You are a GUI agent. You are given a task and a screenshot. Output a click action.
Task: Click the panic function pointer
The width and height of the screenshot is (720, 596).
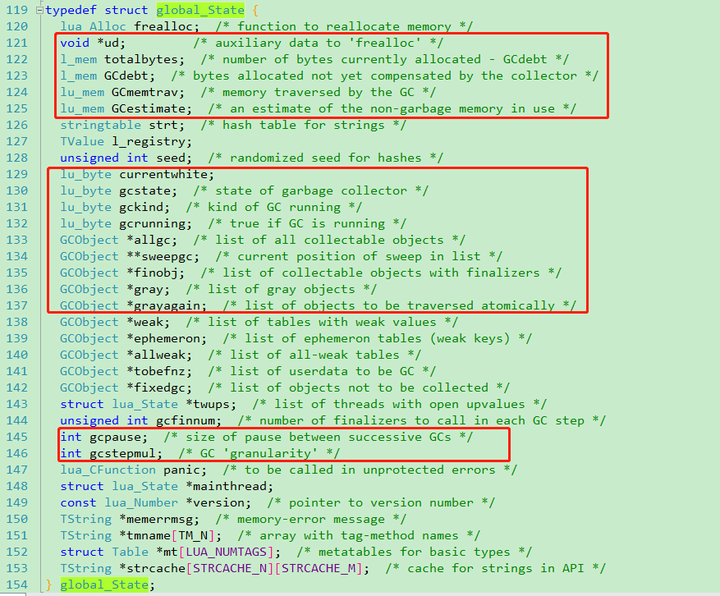click(x=182, y=470)
